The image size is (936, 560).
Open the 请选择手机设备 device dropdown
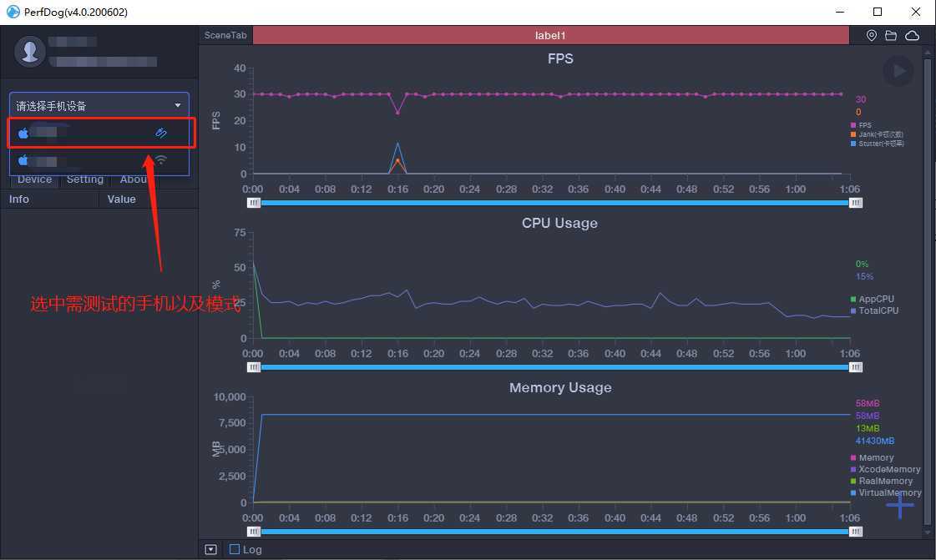click(99, 105)
